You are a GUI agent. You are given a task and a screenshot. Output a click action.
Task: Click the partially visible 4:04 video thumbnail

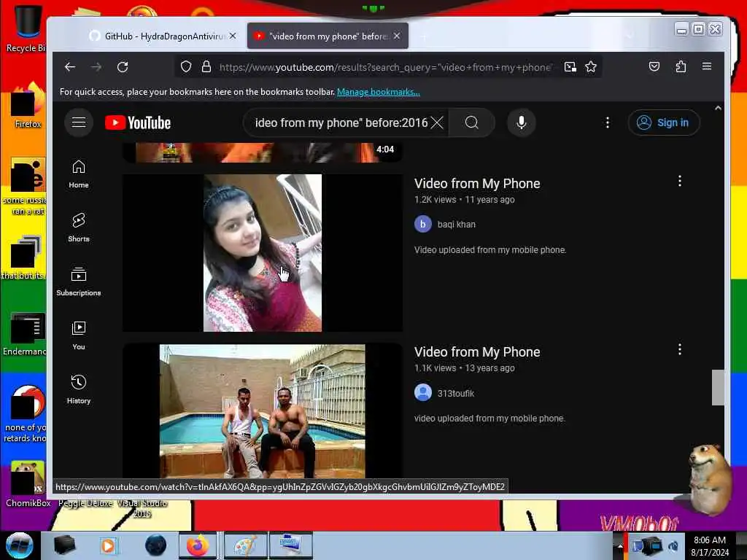(x=263, y=152)
